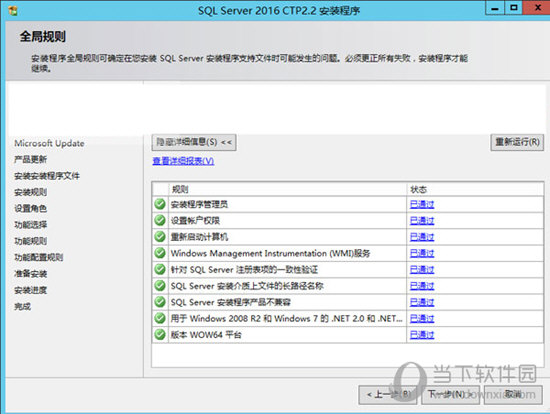The image size is (550, 414).
Task: Maximize the SQL Server setup window
Action: click(x=514, y=8)
